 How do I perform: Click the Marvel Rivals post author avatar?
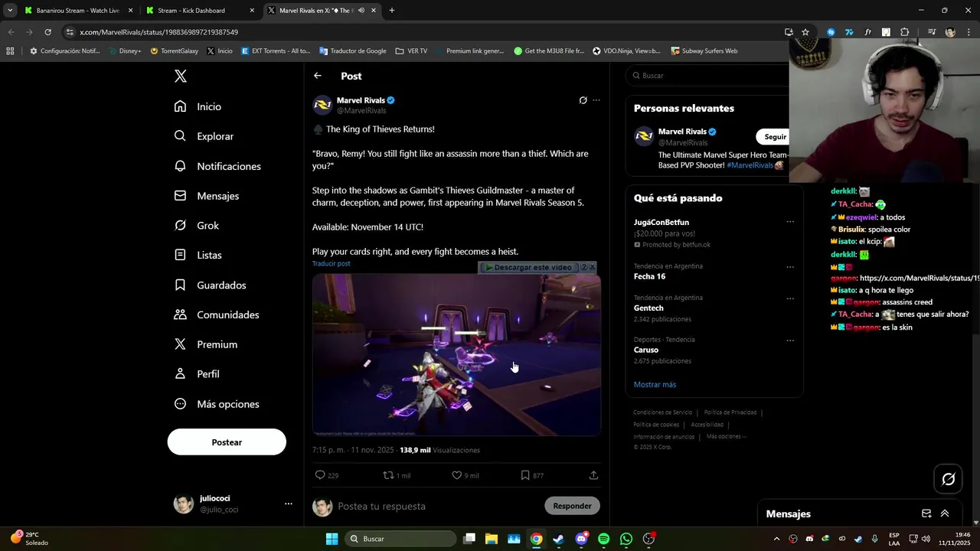pyautogui.click(x=322, y=105)
